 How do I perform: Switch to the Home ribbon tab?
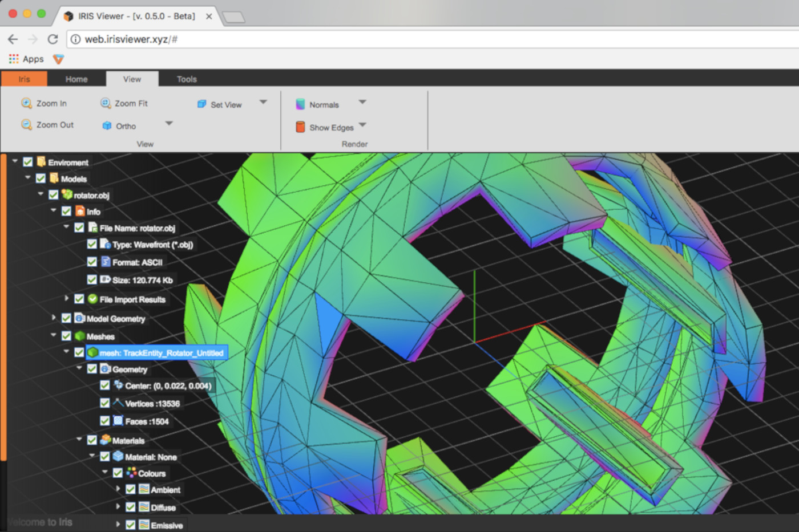coord(76,79)
